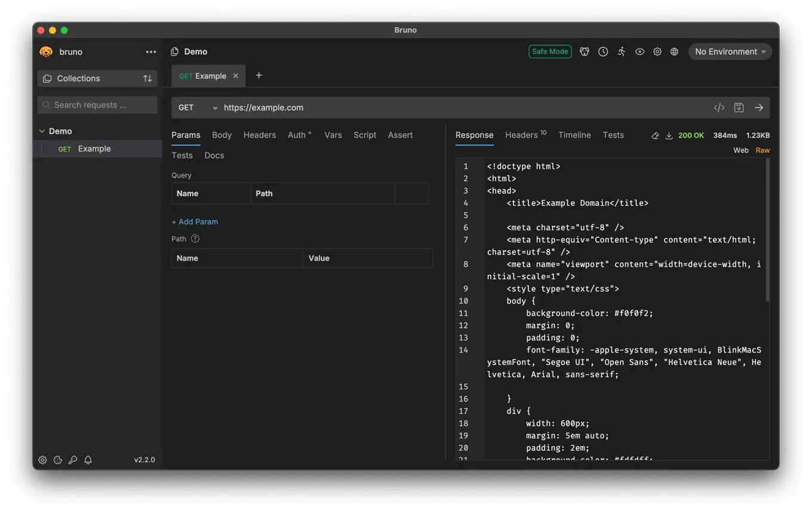Click the globe icon near environment selector
The height and width of the screenshot is (513, 812).
674,52
